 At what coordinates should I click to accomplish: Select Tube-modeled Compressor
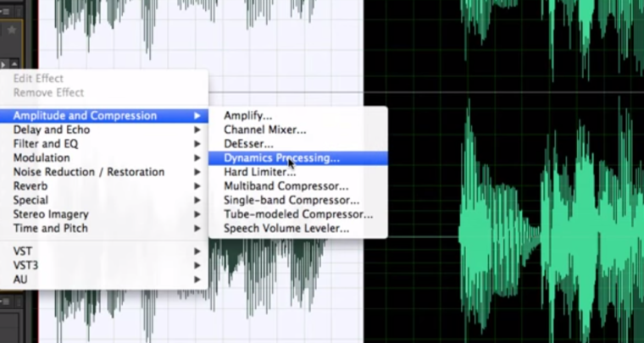tap(297, 214)
